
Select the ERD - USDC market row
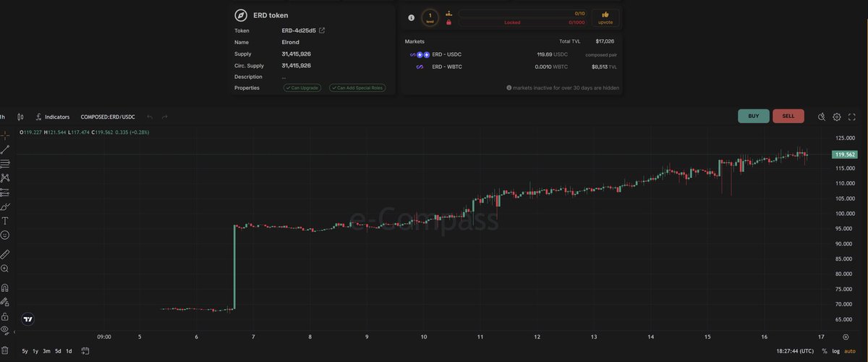(511, 54)
